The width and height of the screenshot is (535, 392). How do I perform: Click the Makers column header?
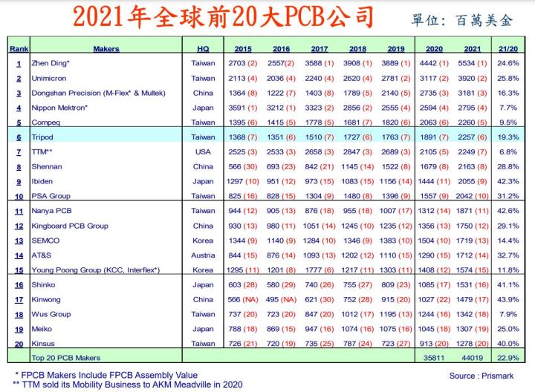click(106, 49)
